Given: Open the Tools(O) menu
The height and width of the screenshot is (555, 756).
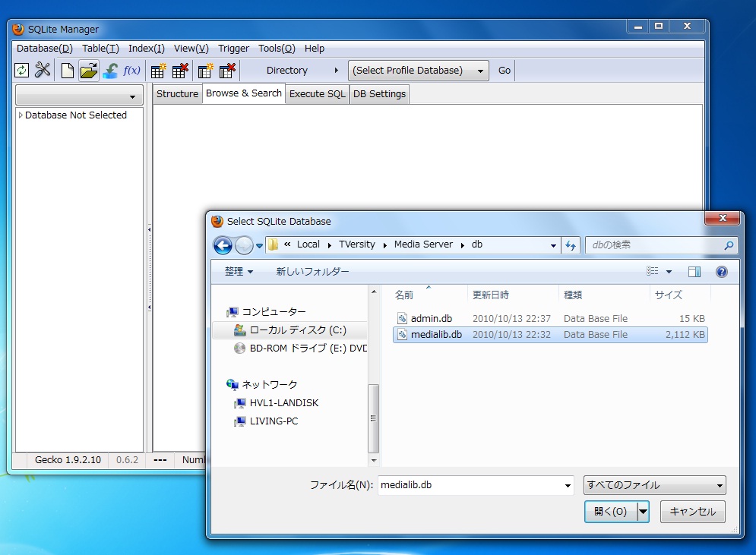Looking at the screenshot, I should (277, 48).
